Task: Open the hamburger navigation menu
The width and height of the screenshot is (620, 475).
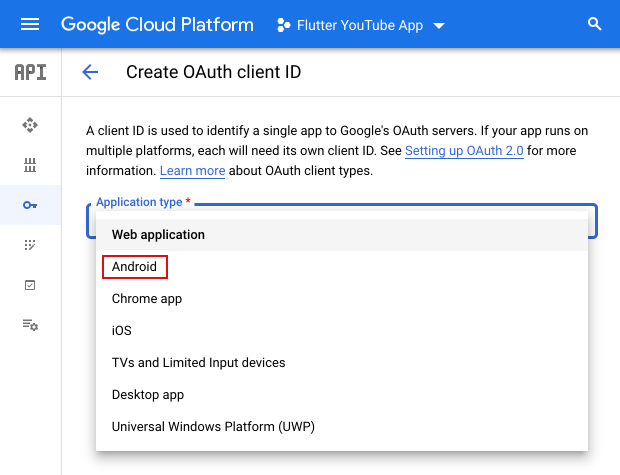Action: (x=30, y=24)
